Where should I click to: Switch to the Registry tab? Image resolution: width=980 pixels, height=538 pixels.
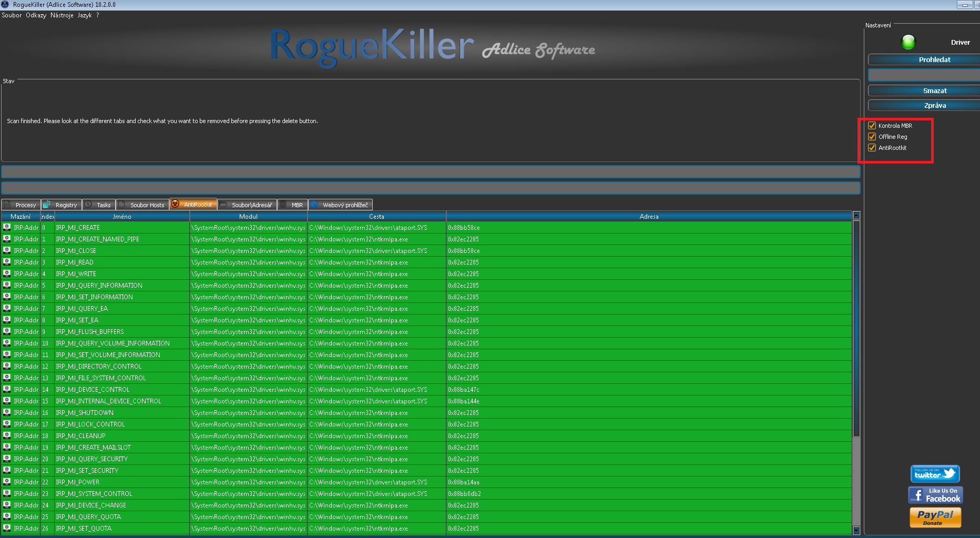(62, 205)
